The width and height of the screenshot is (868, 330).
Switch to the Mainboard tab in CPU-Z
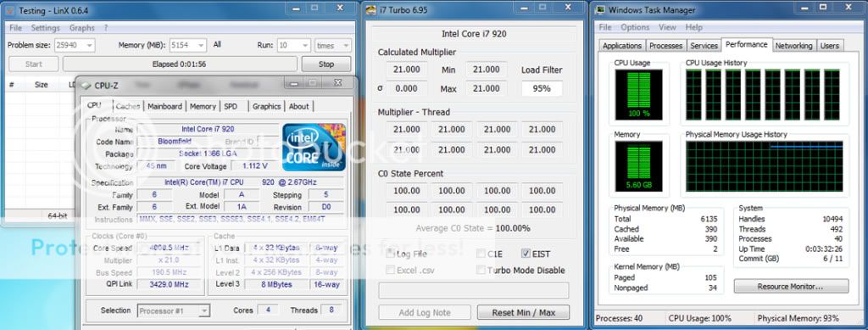tap(165, 106)
